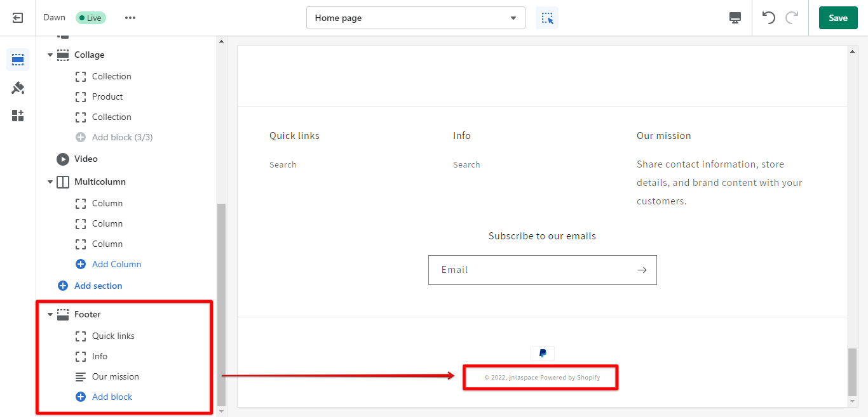Open the Home page template dropdown
868x417 pixels.
(416, 18)
